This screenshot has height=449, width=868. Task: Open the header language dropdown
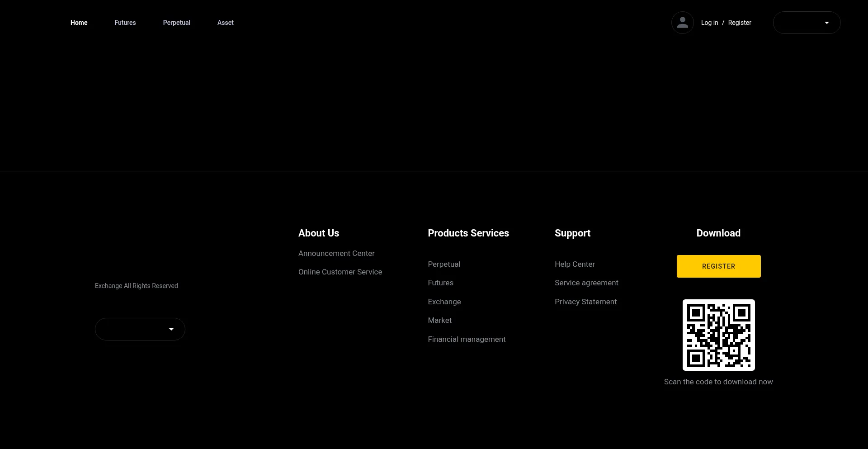[807, 23]
